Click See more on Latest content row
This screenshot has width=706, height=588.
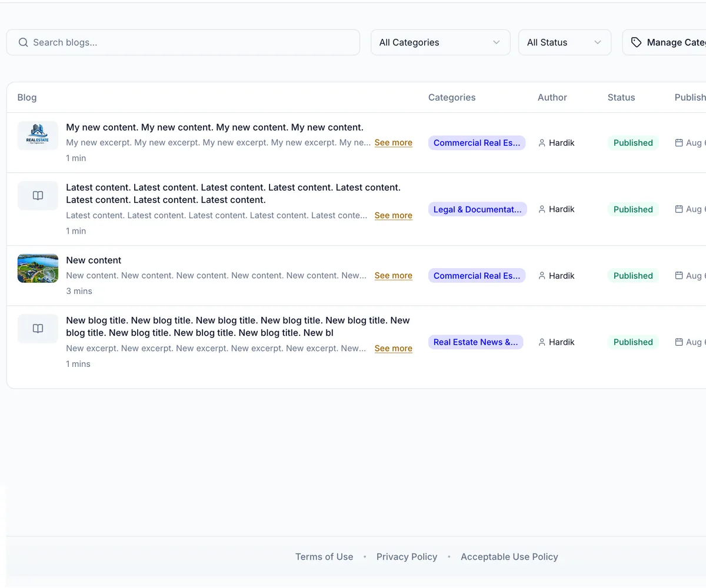click(393, 216)
